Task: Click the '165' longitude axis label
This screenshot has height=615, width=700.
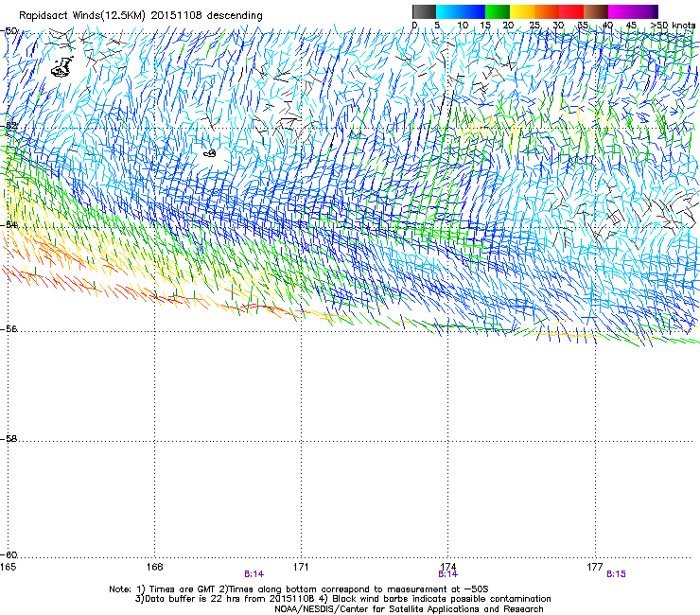Action: [x=8, y=567]
